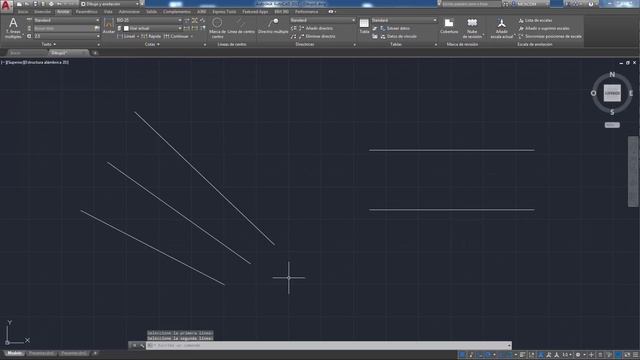Open the text style Standard dropdown
The height and width of the screenshot is (360, 640).
[x=67, y=20]
